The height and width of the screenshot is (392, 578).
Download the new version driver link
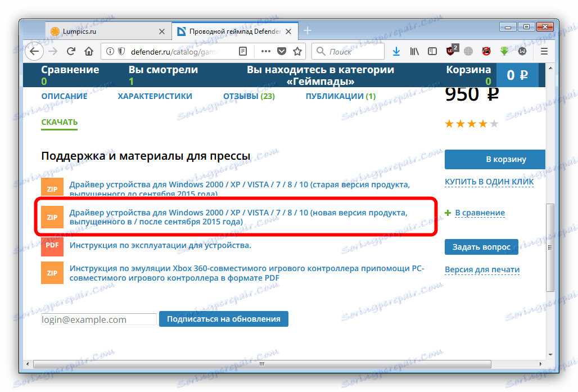[x=238, y=217]
